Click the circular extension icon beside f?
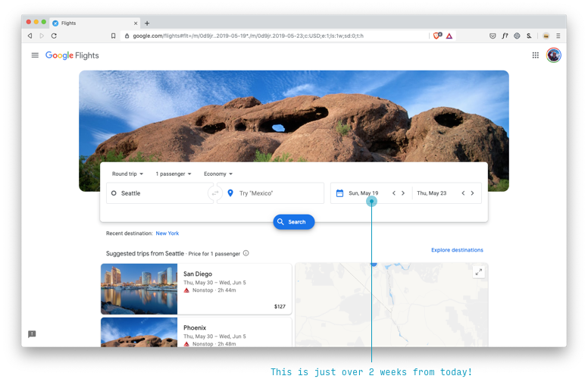 click(517, 36)
